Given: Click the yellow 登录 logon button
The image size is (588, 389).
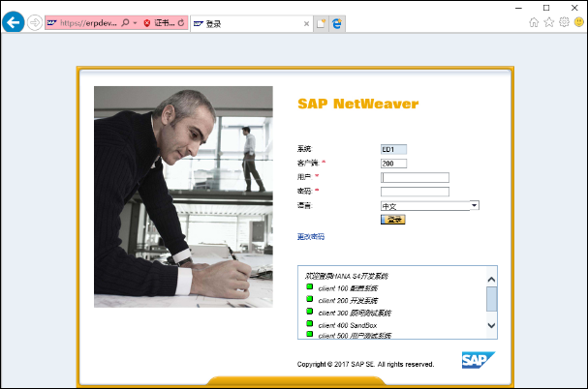Looking at the screenshot, I should click(393, 220).
